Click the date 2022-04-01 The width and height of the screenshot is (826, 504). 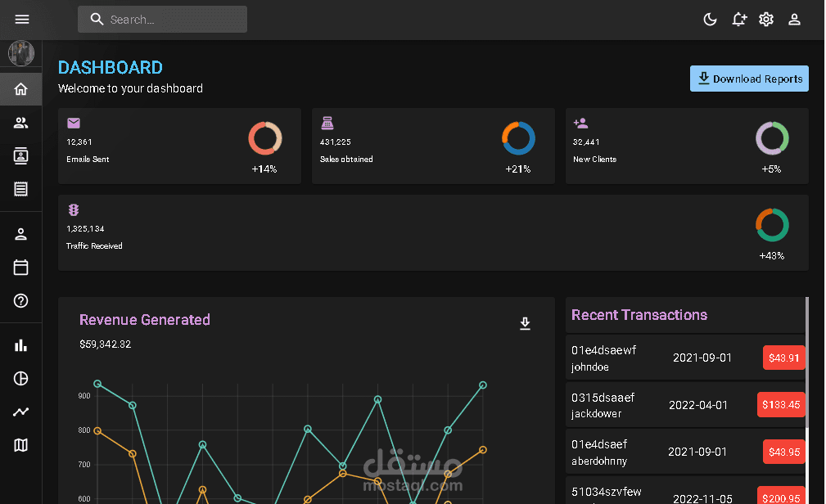point(698,405)
